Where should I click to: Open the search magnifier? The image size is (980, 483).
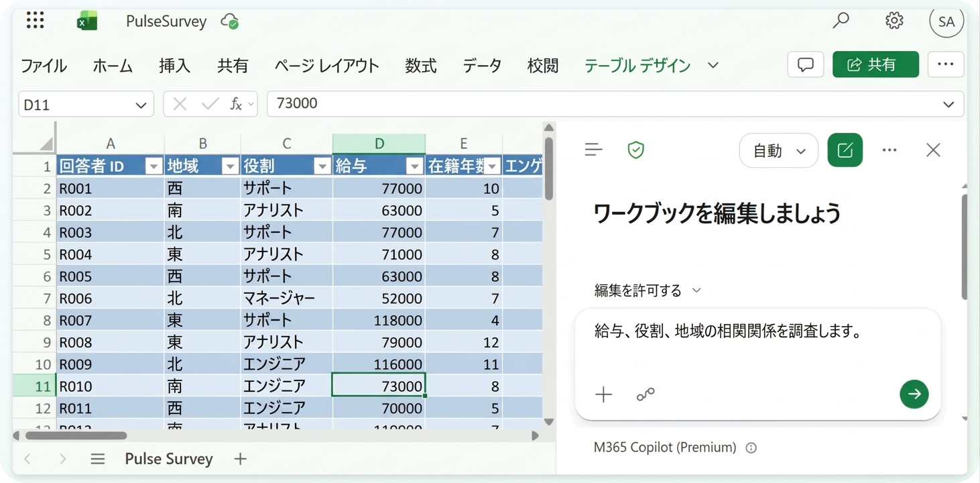point(841,21)
